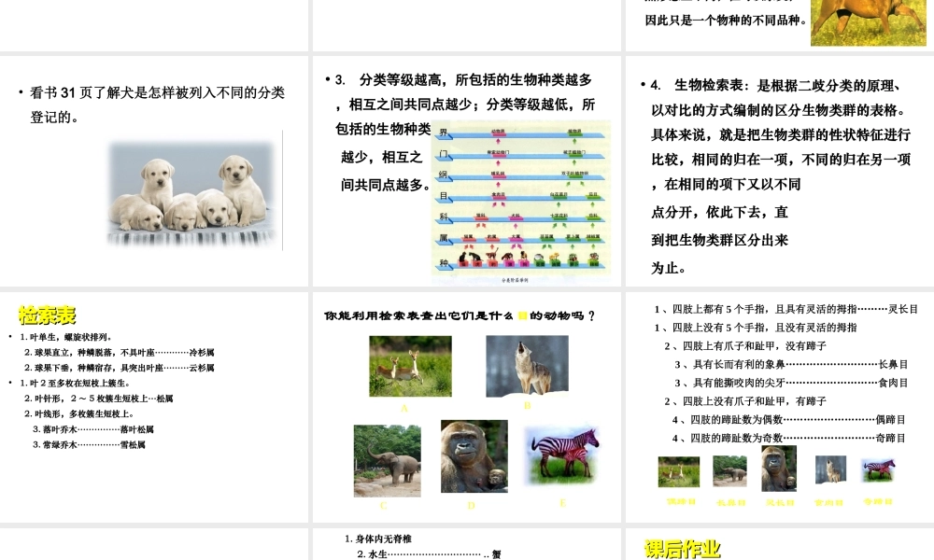
Task: Select the gorilla photo labeled D
Action: [474, 456]
